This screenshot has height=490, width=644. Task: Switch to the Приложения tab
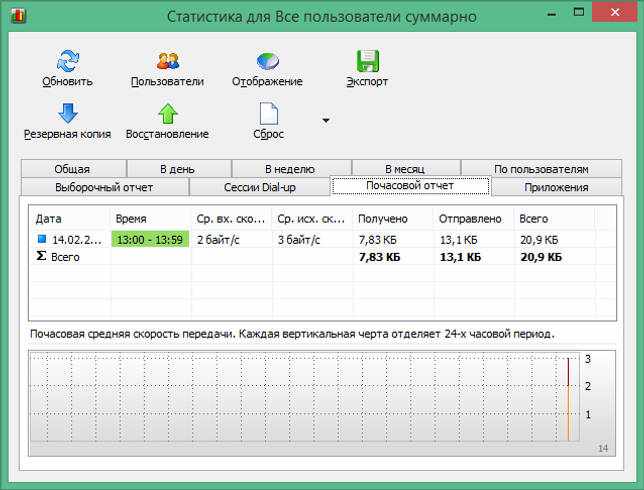point(557,187)
